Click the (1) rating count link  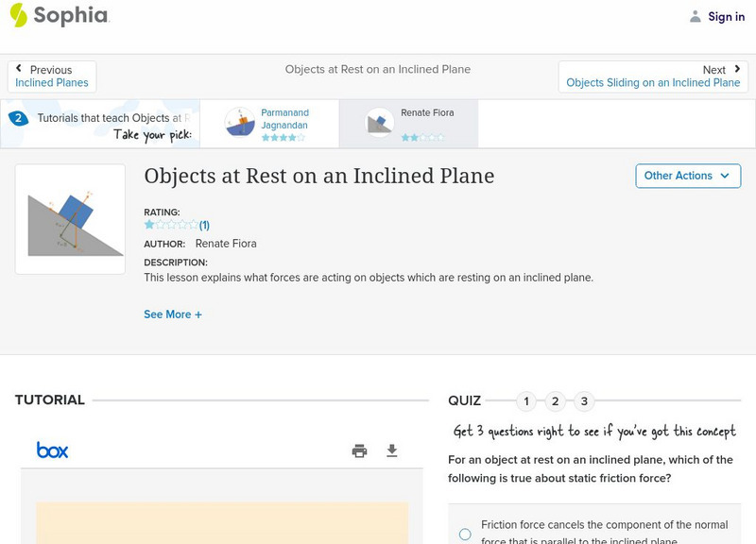coord(204,226)
